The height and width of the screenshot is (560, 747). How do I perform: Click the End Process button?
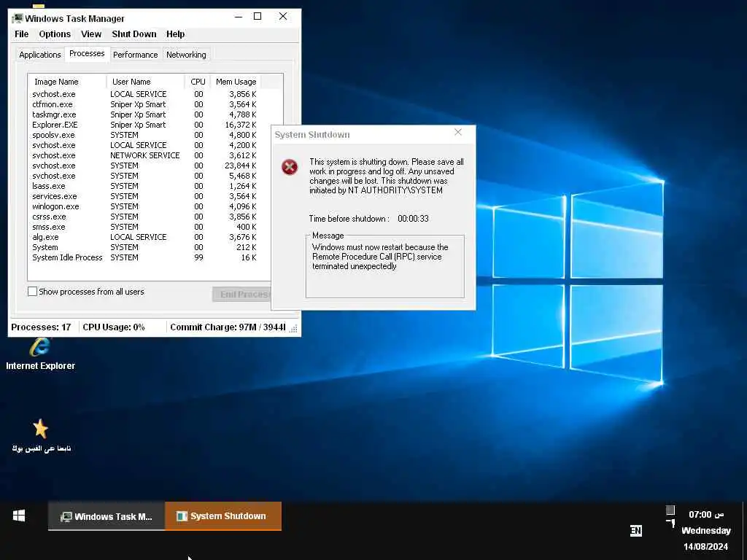point(241,295)
